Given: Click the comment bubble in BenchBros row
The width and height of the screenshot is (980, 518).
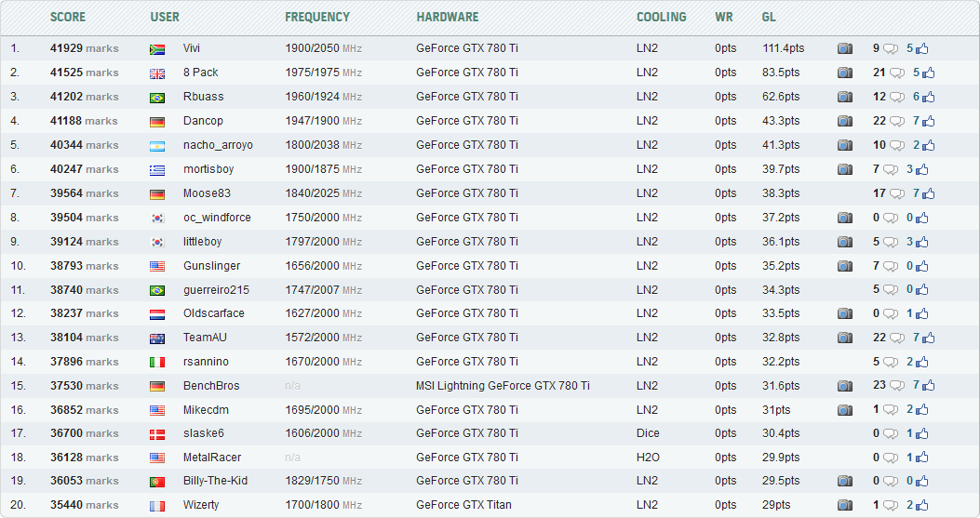Looking at the screenshot, I should pyautogui.click(x=896, y=386).
